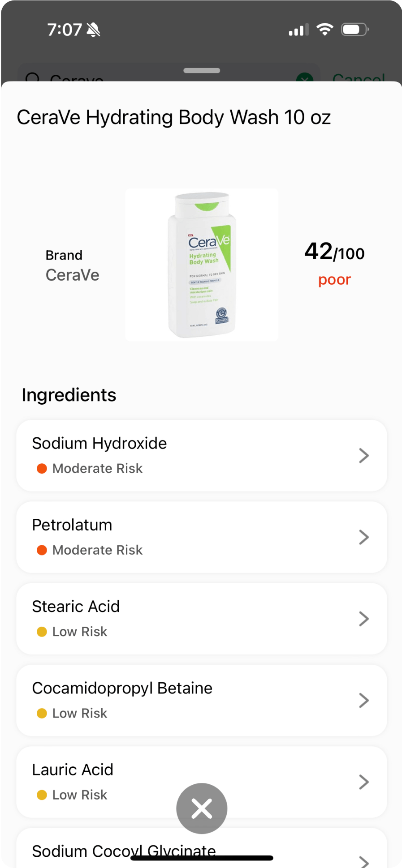Tap the CeraVe brand name
Image resolution: width=402 pixels, height=868 pixels.
point(73,275)
